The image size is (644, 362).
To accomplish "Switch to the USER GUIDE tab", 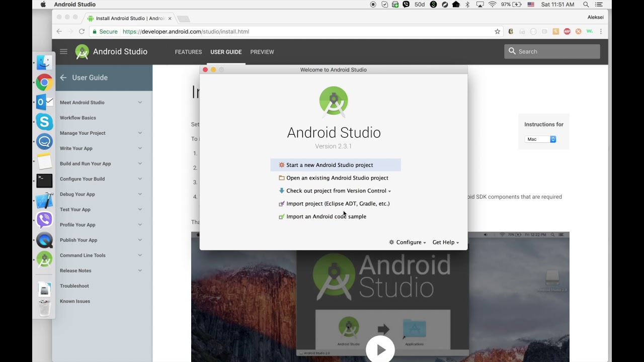I will pyautogui.click(x=226, y=52).
